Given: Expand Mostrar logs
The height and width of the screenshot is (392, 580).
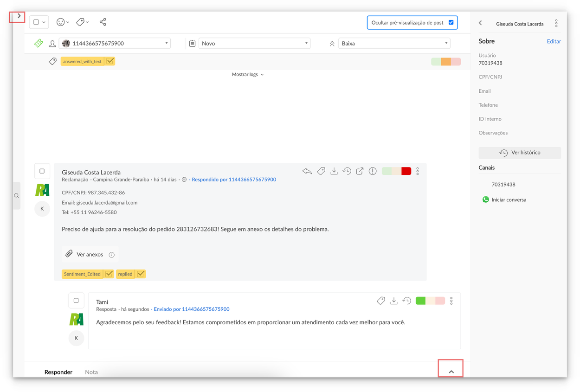Looking at the screenshot, I should [x=248, y=75].
